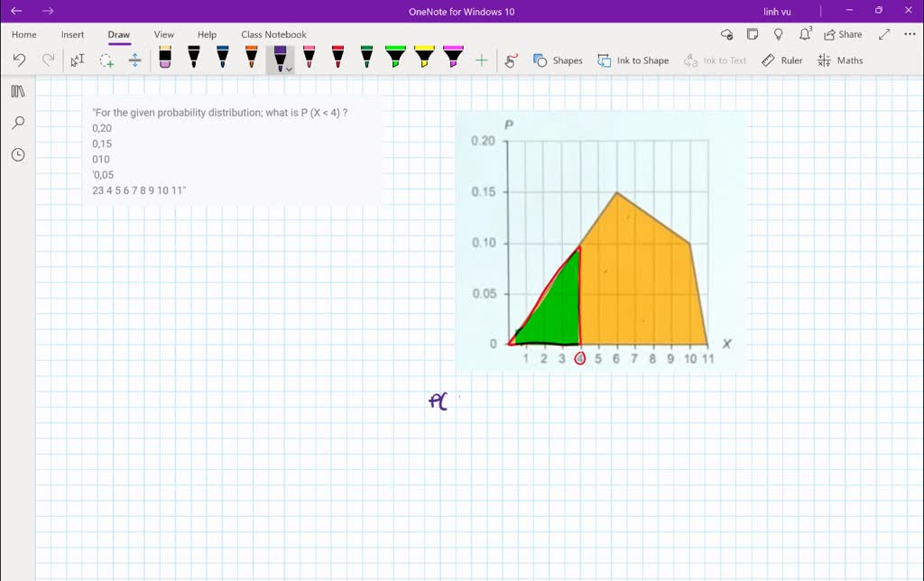The height and width of the screenshot is (581, 924).
Task: Open the Shapes tool
Action: click(559, 60)
